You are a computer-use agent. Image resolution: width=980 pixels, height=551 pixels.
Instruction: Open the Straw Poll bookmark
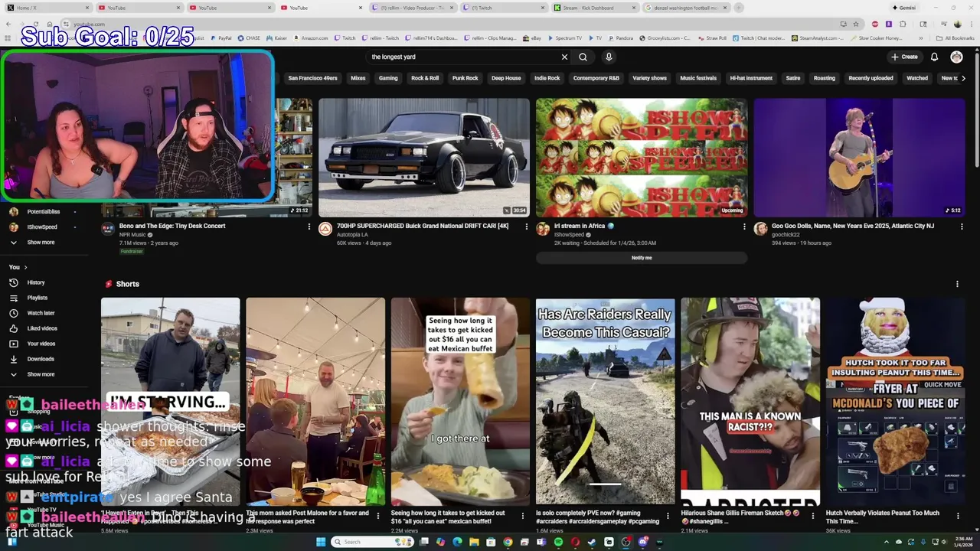click(712, 37)
